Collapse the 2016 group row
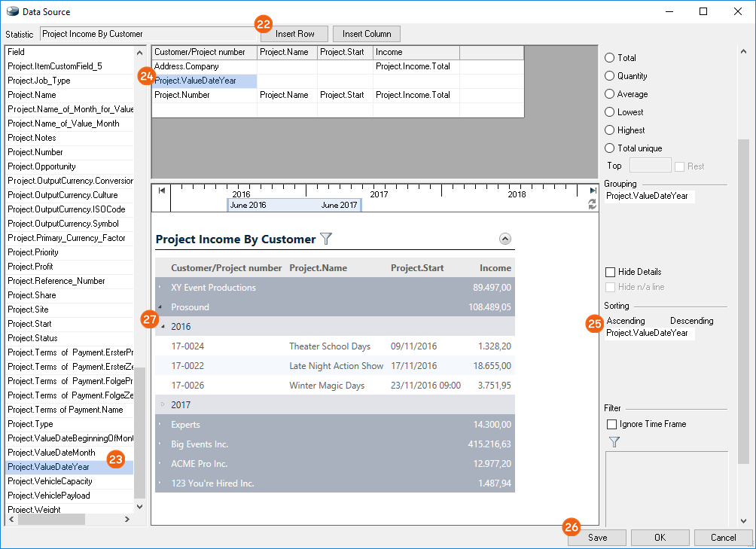The image size is (756, 549). pos(161,327)
